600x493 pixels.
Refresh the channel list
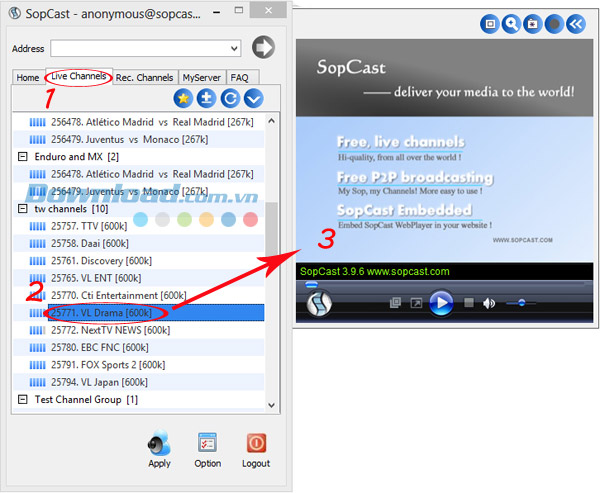pos(230,98)
